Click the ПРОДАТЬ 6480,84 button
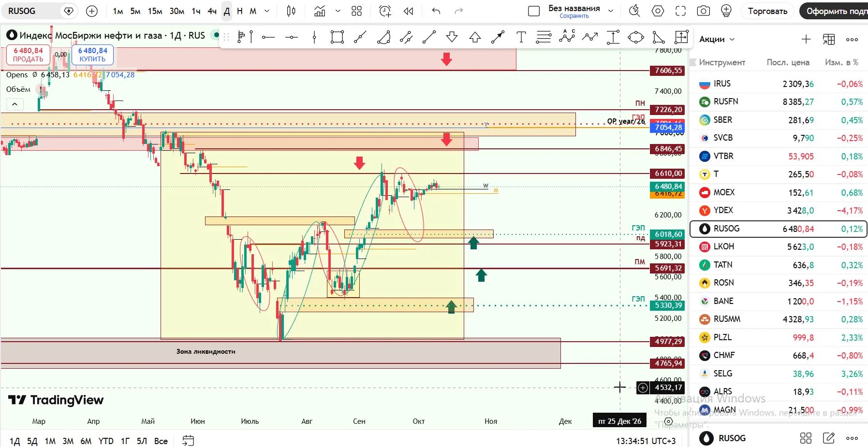The image size is (868, 447). tap(28, 55)
